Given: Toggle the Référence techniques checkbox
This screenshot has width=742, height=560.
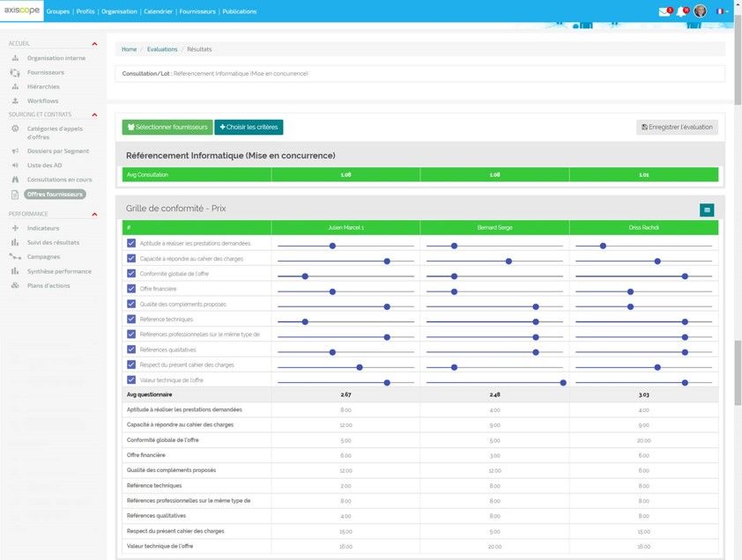Looking at the screenshot, I should tap(131, 320).
